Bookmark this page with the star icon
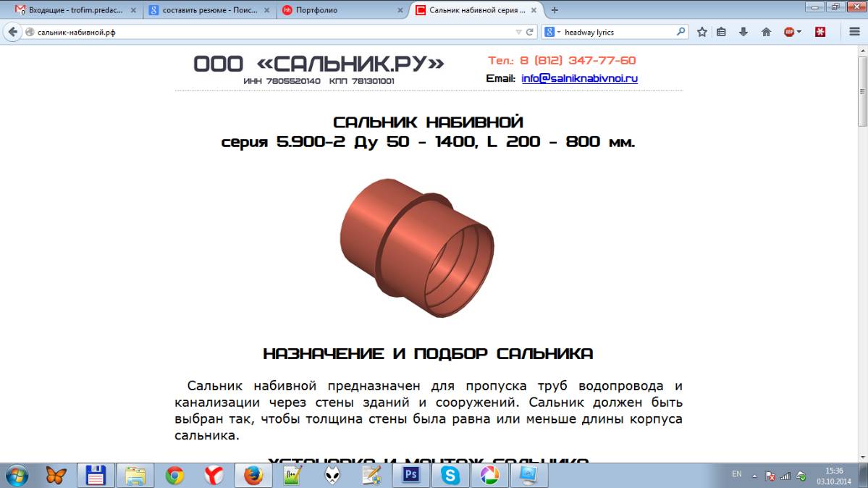The height and width of the screenshot is (488, 868). coord(701,32)
